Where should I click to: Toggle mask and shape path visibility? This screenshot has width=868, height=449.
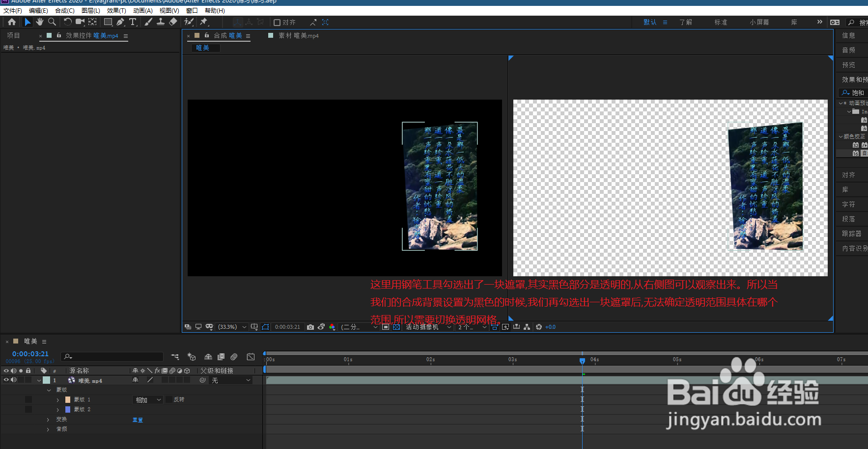tap(265, 327)
